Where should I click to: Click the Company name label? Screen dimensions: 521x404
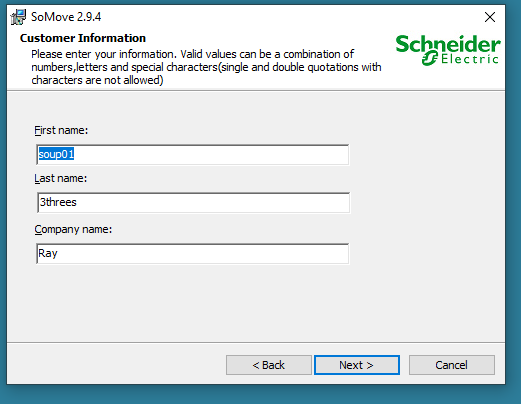pyautogui.click(x=73, y=230)
